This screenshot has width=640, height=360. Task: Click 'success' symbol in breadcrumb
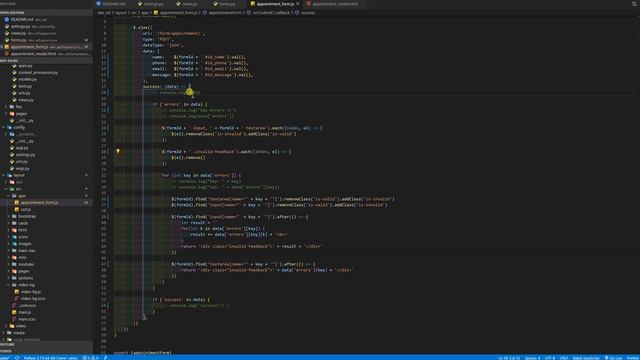308,13
